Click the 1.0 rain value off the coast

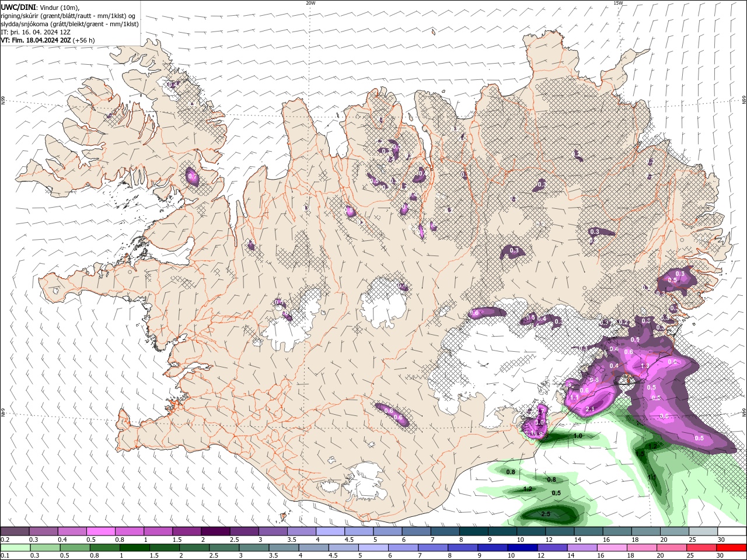click(x=578, y=436)
